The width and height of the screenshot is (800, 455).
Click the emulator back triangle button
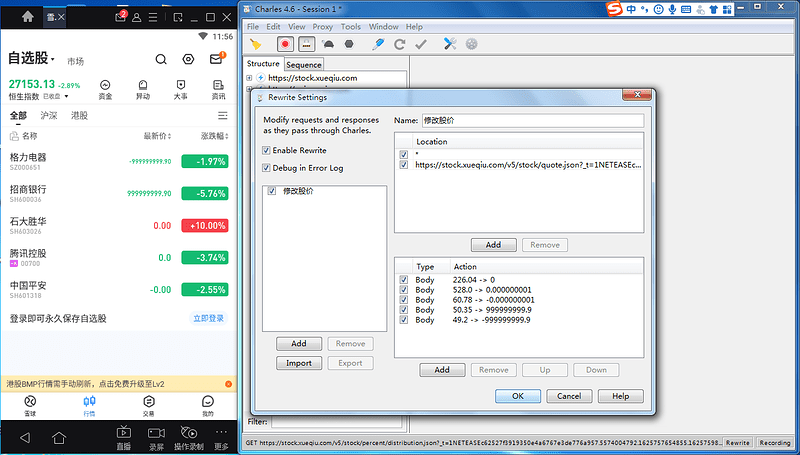click(x=25, y=437)
